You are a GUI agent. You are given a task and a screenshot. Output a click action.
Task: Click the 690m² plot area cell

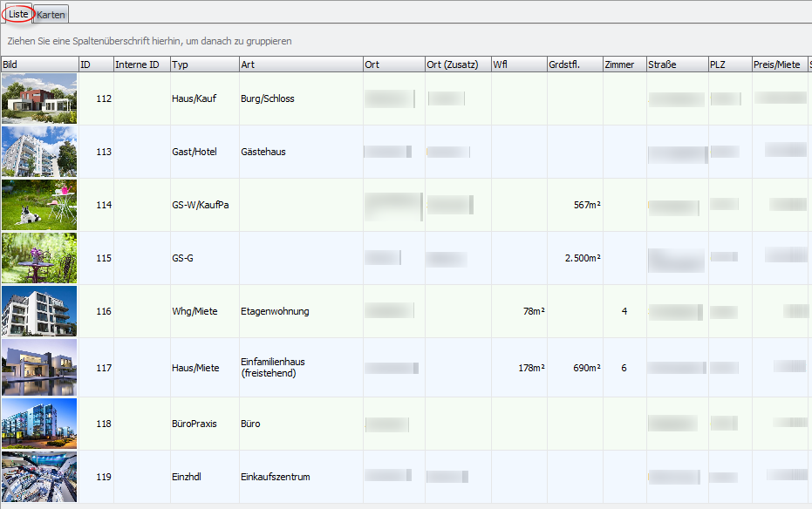[x=575, y=368]
